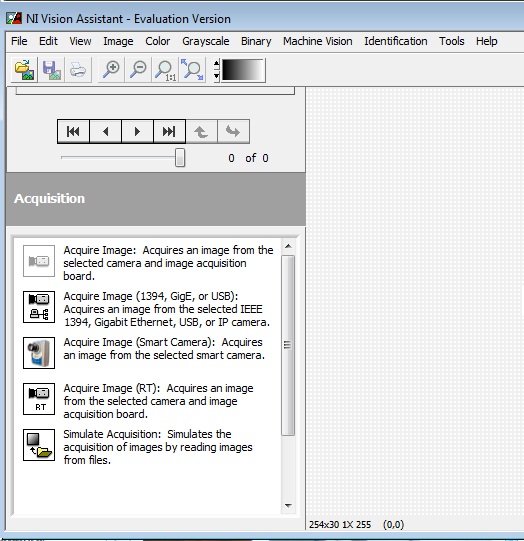Click the image browser slider handle
Viewport: 524px width, 541px height.
click(x=180, y=158)
